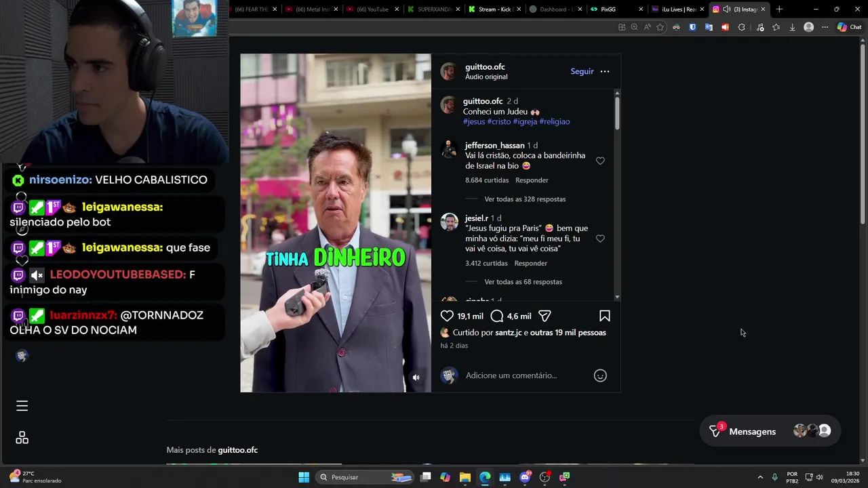
Task: Like jesiel.r's comment
Action: point(600,239)
